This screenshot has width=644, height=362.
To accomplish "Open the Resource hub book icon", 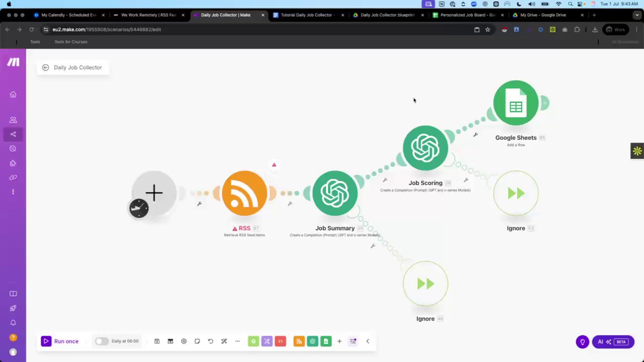I will point(13,294).
